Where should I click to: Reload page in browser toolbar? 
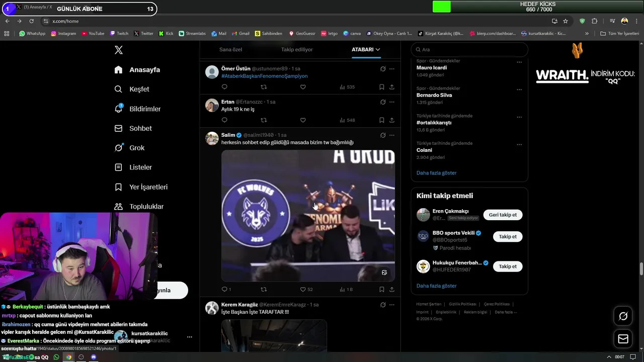[31, 21]
